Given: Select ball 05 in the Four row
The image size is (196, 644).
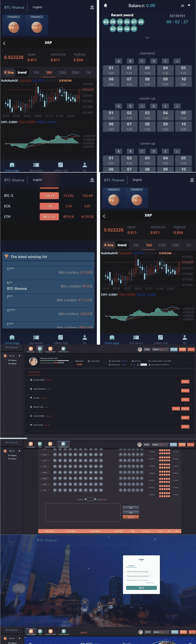Looking at the screenshot, I should pos(75,455).
